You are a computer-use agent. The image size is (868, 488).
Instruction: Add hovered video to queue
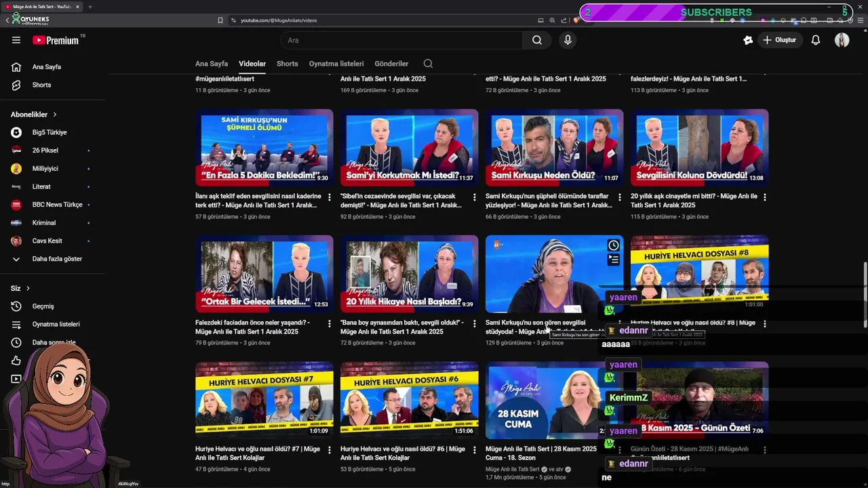pyautogui.click(x=613, y=260)
